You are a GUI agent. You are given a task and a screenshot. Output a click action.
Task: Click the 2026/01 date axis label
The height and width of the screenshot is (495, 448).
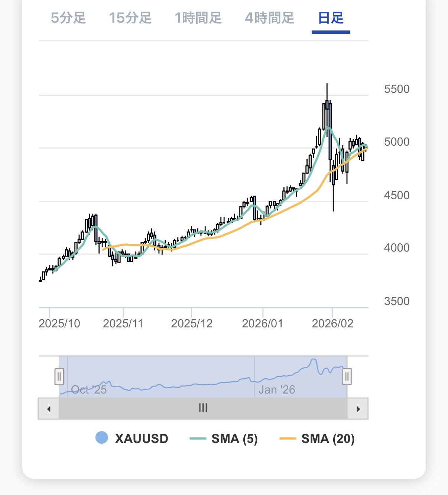262,323
